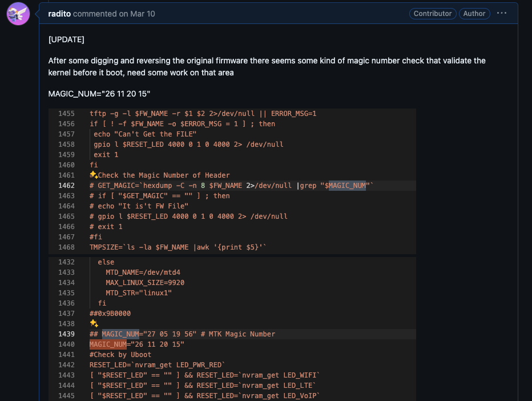The width and height of the screenshot is (532, 401).
Task: Click echo "Can't Get the FILE" line
Action: click(x=145, y=134)
